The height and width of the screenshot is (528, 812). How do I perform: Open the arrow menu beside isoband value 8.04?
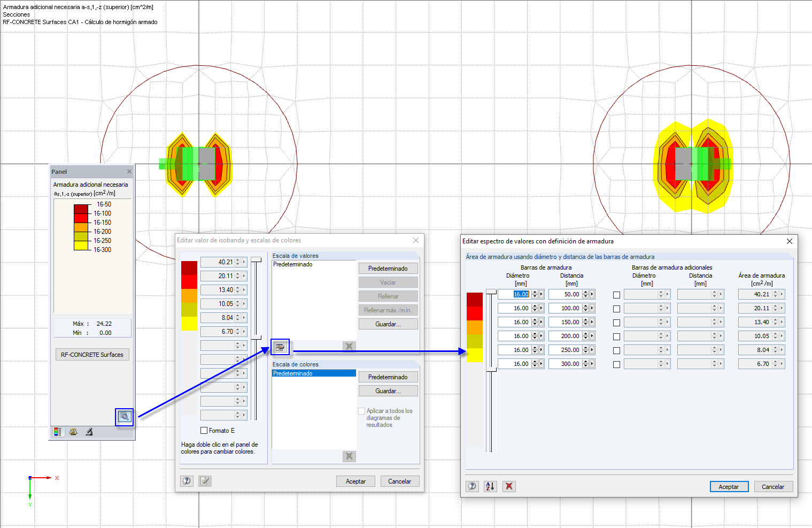(244, 318)
